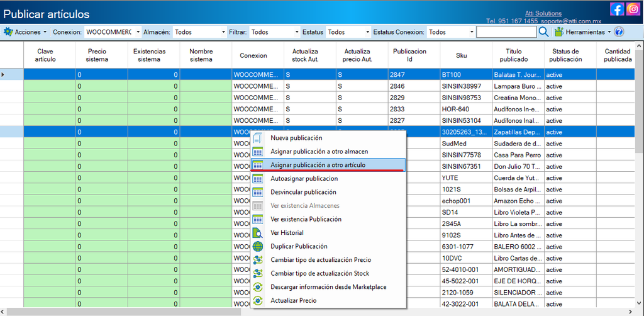
Task: Click the horizontal scrollbar right arrow
Action: [x=631, y=312]
